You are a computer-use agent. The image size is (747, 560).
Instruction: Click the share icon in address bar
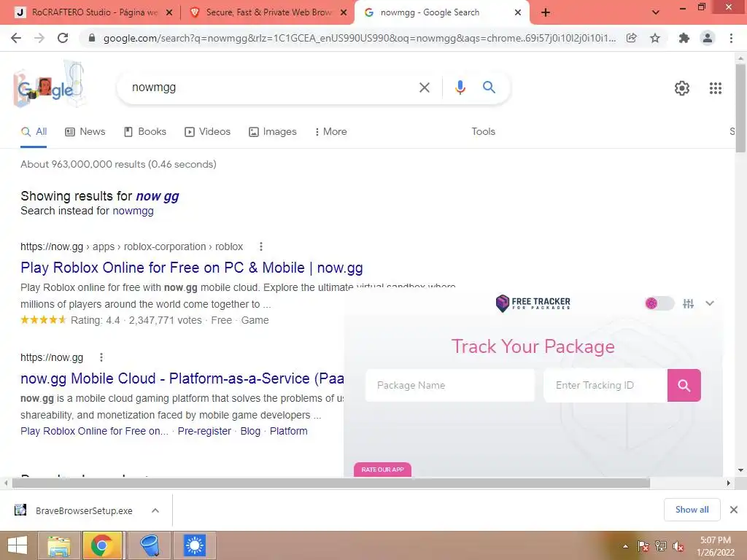(x=631, y=38)
